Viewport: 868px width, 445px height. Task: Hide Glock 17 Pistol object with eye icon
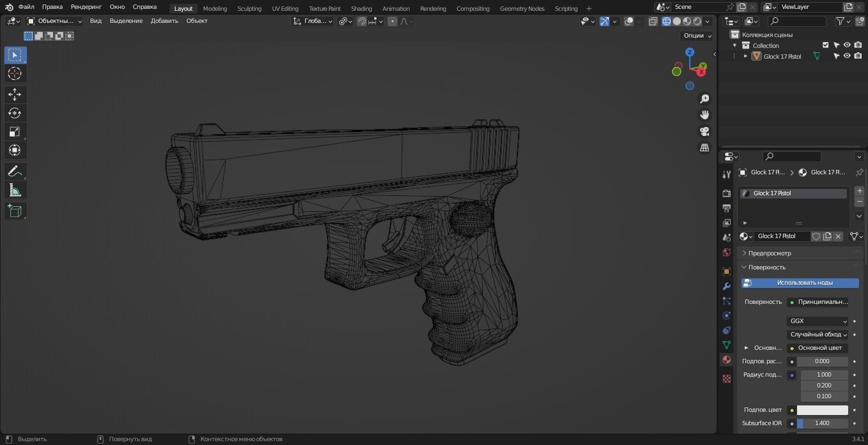pyautogui.click(x=847, y=56)
